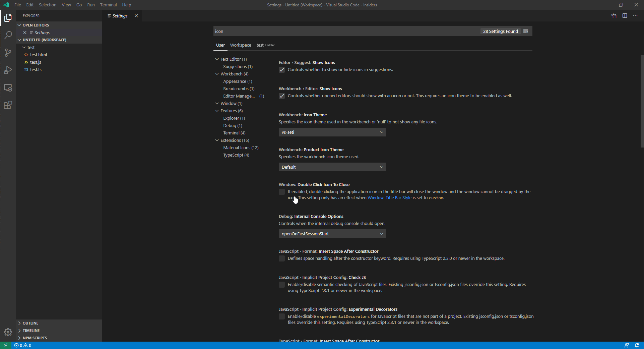Image resolution: width=644 pixels, height=349 pixels.
Task: Open the Remote Explorer icon
Action: pyautogui.click(x=8, y=88)
